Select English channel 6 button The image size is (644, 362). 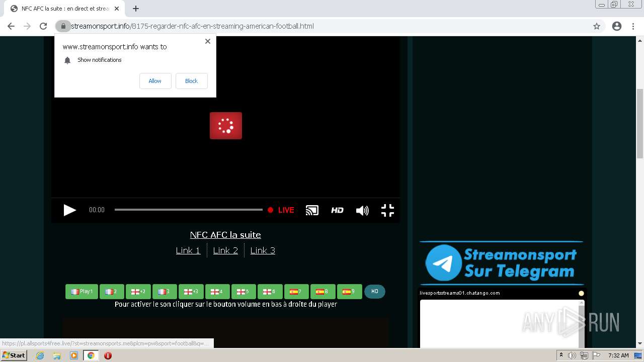[270, 292]
